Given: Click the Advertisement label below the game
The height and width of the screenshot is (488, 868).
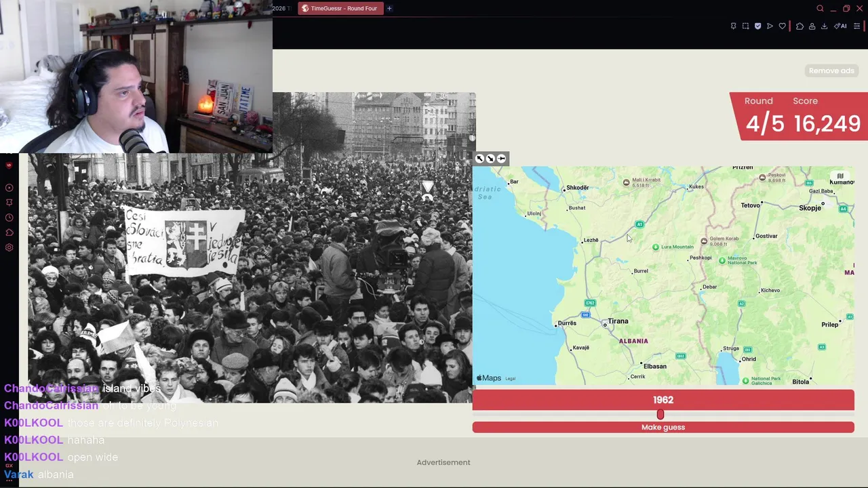Looking at the screenshot, I should [x=443, y=462].
